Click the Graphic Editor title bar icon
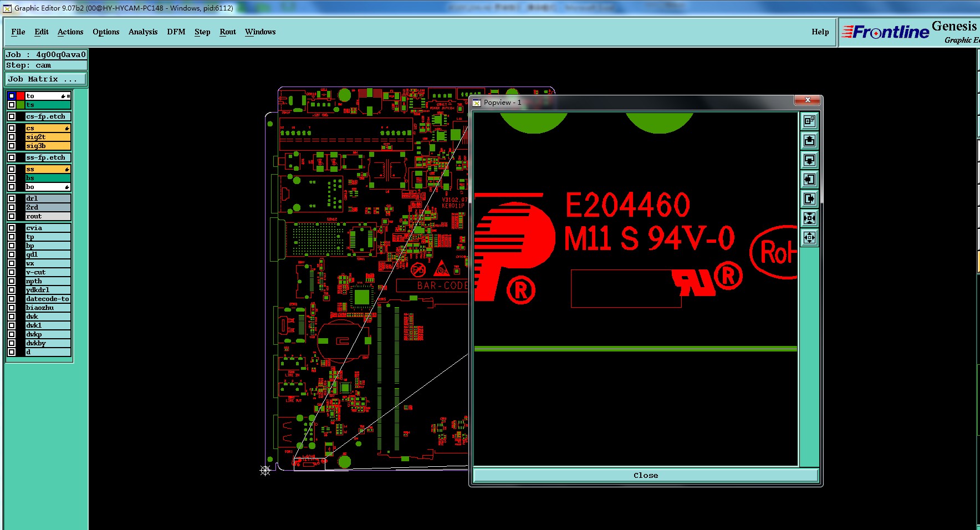980x530 pixels. click(x=7, y=8)
